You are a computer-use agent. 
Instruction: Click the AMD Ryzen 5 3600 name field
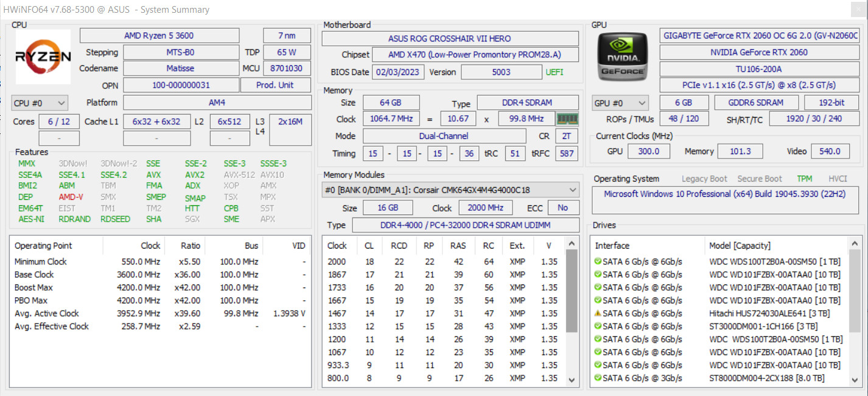[159, 36]
